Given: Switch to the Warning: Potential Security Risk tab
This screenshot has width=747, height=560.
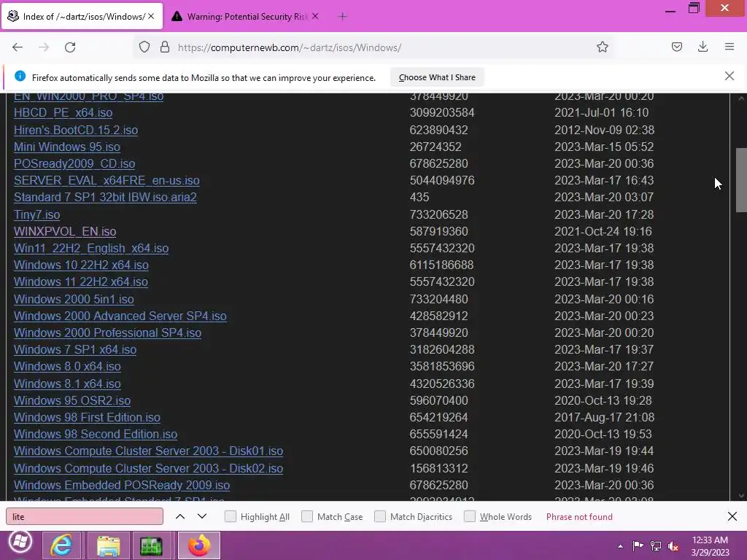Looking at the screenshot, I should point(245,16).
